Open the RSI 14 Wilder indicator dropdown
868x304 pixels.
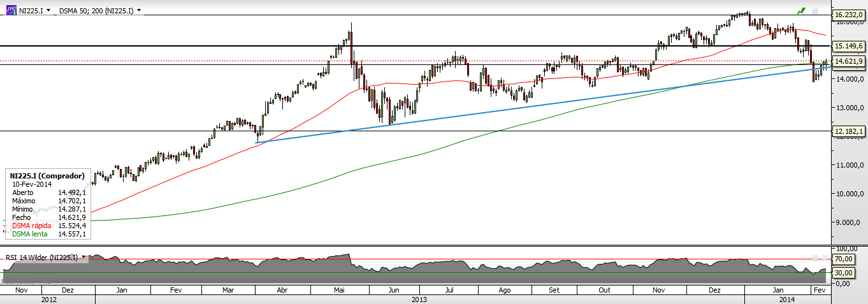click(x=83, y=257)
